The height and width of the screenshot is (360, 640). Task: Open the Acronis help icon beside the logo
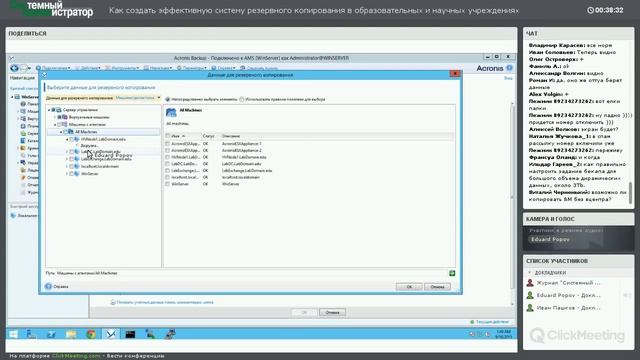(509, 68)
